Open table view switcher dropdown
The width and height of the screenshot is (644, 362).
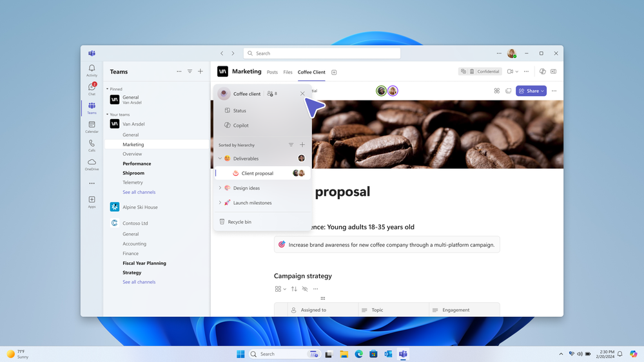[x=280, y=289]
